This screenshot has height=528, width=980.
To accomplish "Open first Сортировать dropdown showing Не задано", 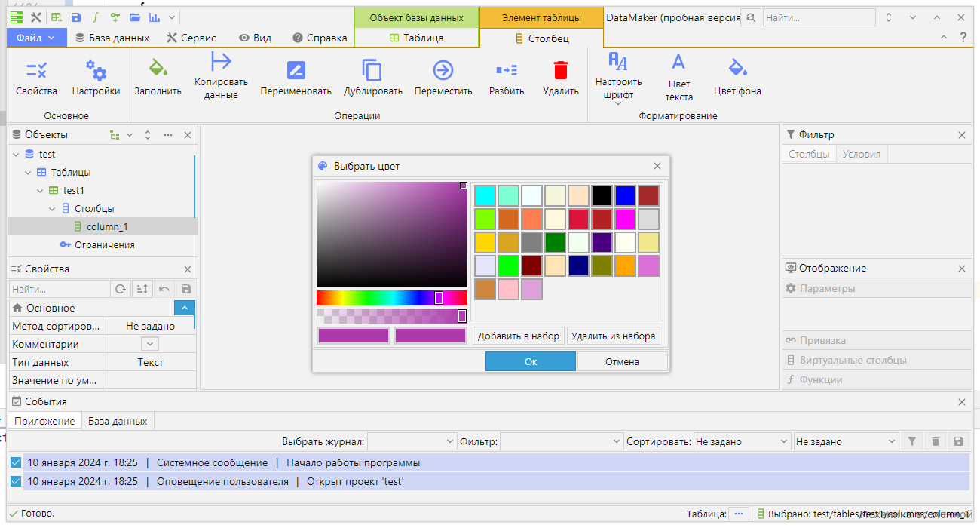I will coord(742,441).
